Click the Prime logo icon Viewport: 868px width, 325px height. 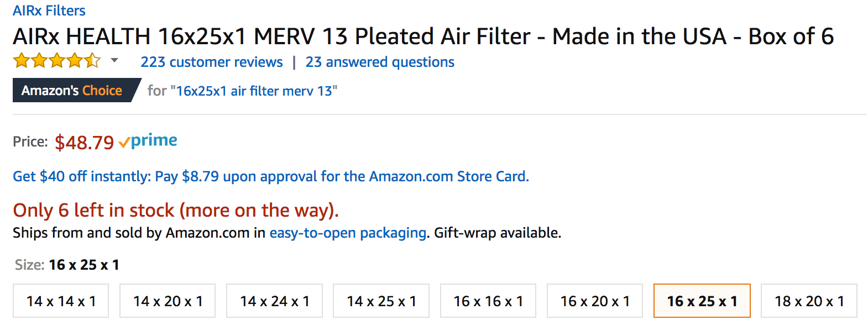(x=148, y=141)
